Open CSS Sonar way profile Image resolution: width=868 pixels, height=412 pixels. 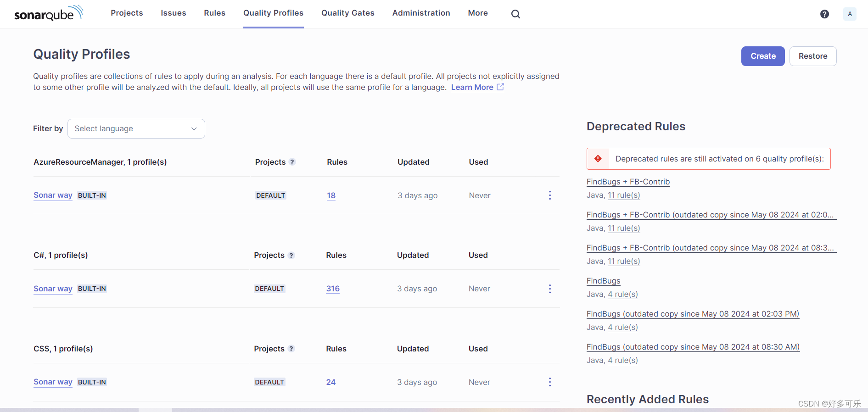[x=53, y=382]
